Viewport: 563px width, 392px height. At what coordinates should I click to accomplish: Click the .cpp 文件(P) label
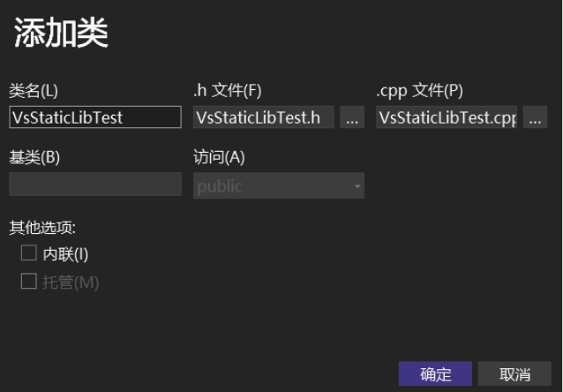click(419, 91)
